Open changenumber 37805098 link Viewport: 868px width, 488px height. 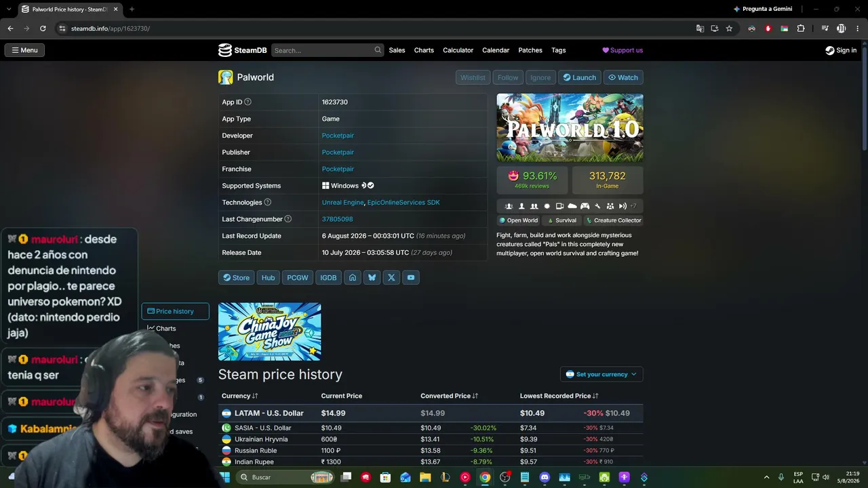pyautogui.click(x=337, y=219)
